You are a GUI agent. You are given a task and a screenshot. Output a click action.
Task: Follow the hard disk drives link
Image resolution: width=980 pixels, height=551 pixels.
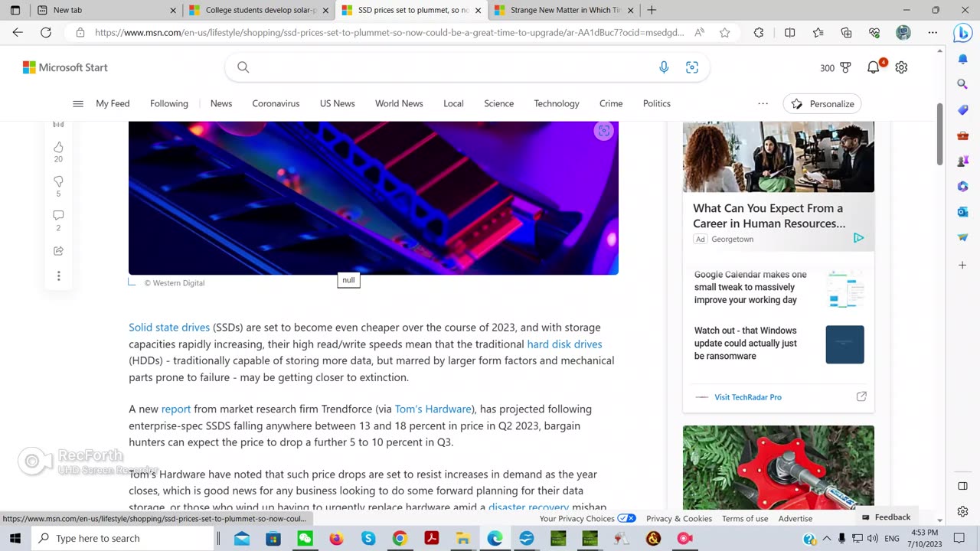tap(564, 344)
